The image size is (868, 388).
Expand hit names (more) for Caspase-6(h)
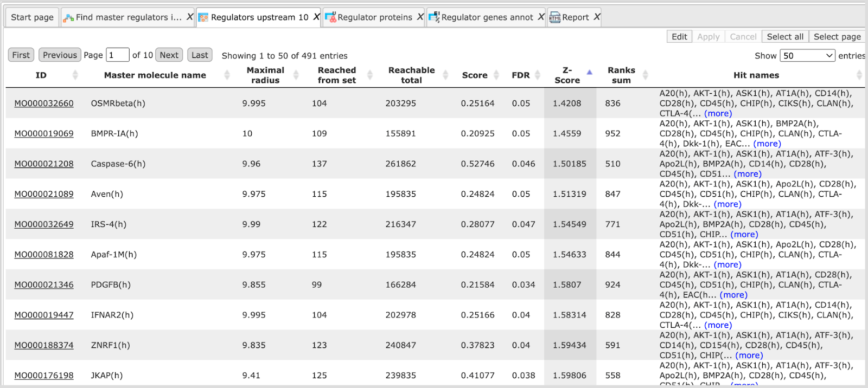748,174
